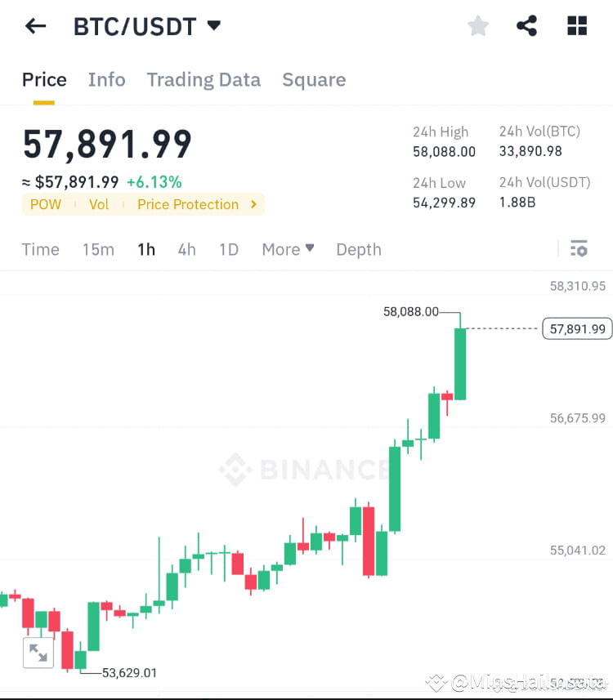The width and height of the screenshot is (613, 700).
Task: Switch to the Trading Data tab
Action: (x=204, y=79)
